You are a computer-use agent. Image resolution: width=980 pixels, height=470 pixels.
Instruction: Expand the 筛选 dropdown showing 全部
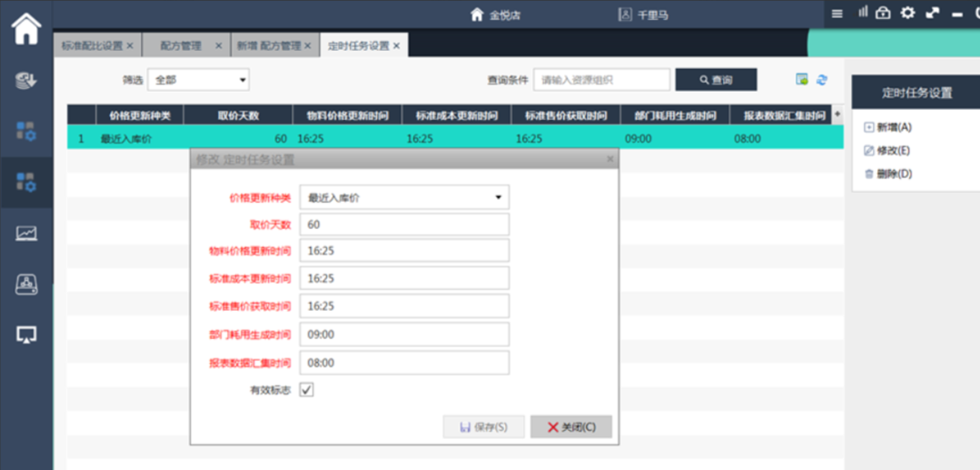point(199,80)
